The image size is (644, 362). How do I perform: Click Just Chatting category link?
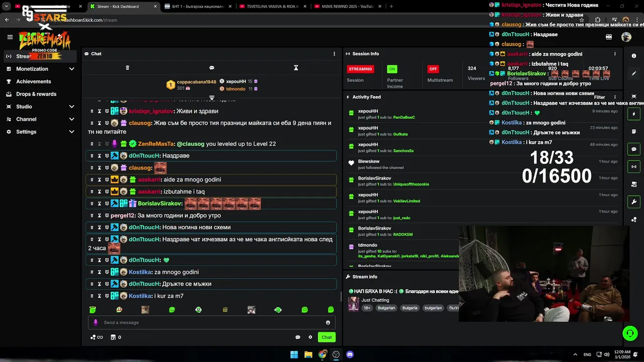pos(375,300)
